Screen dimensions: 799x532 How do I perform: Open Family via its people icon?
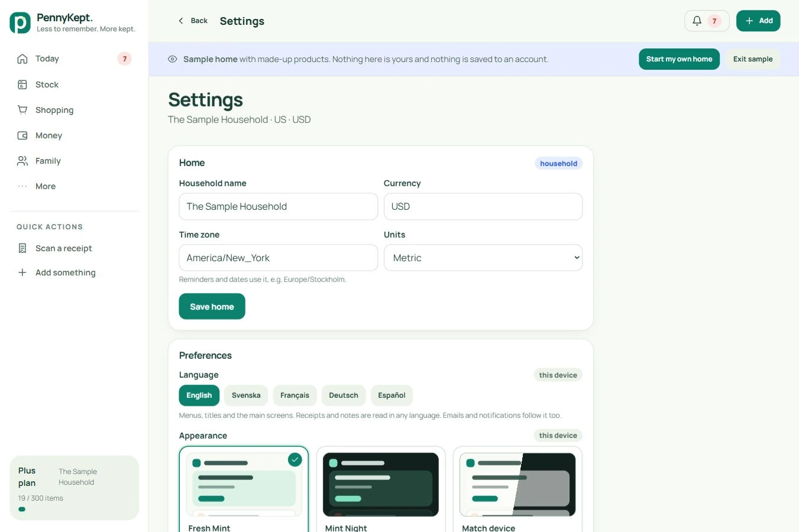pos(22,161)
